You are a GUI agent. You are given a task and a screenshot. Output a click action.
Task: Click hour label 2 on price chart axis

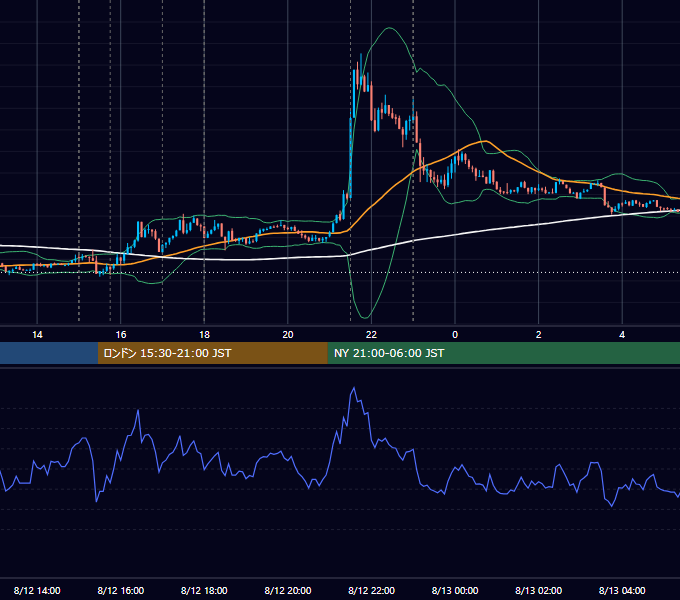[539, 335]
